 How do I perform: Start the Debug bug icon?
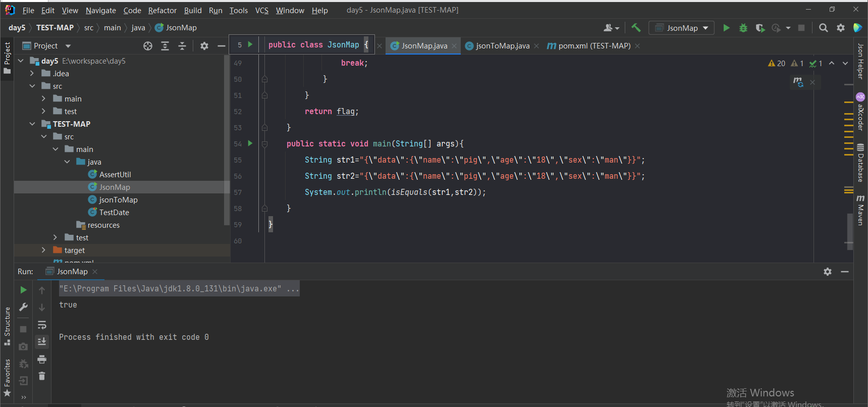tap(743, 28)
